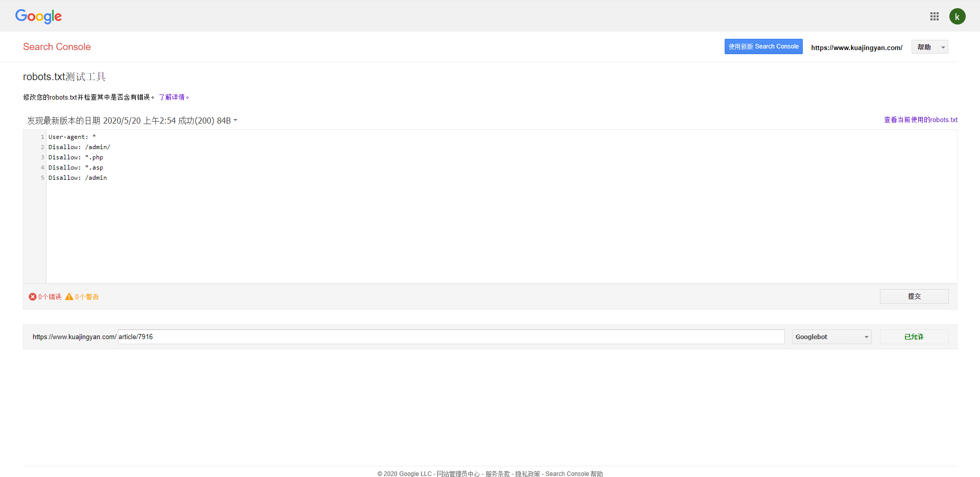Open the Search Console 帮助 footer link

pos(574,474)
